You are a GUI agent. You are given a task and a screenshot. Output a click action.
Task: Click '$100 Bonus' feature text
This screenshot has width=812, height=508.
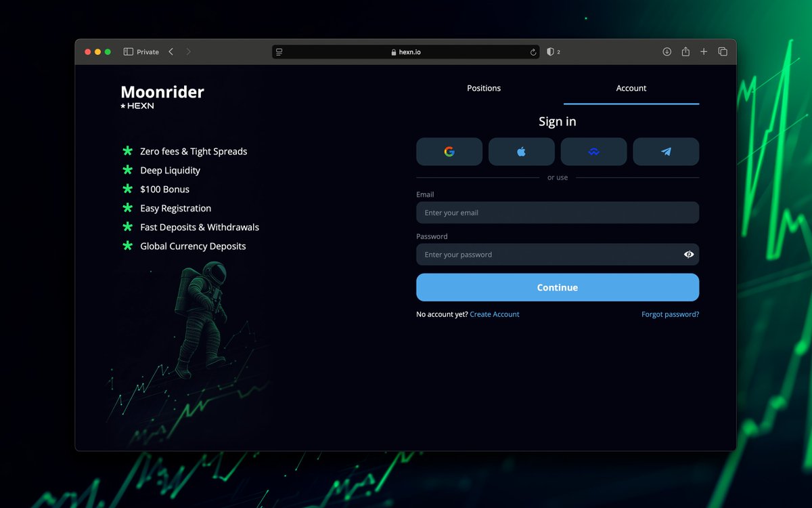coord(164,190)
